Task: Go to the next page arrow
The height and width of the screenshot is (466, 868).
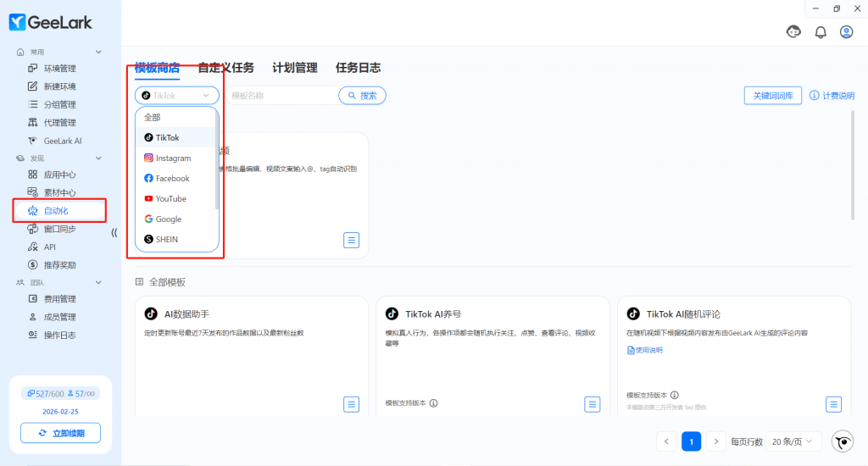Action: (x=717, y=441)
